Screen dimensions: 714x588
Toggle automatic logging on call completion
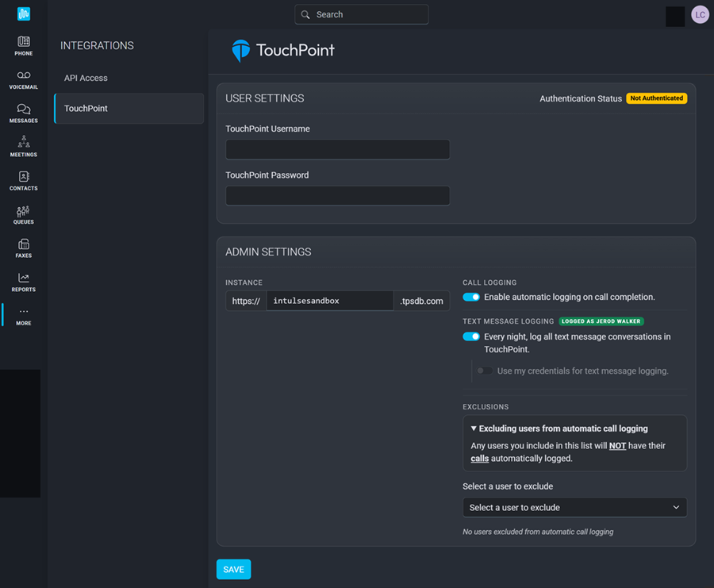tap(471, 297)
